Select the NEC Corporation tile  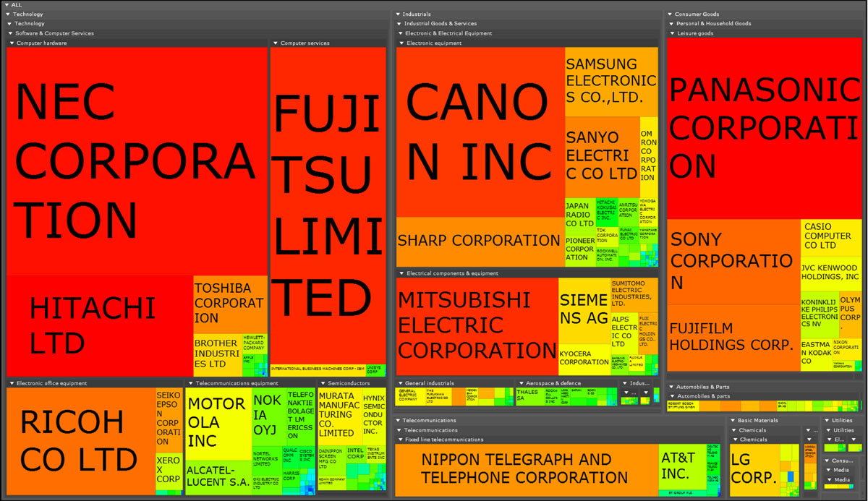(x=136, y=160)
